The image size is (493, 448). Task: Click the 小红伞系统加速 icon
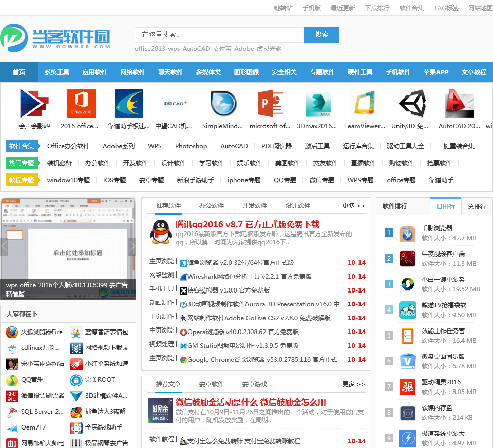click(x=76, y=364)
